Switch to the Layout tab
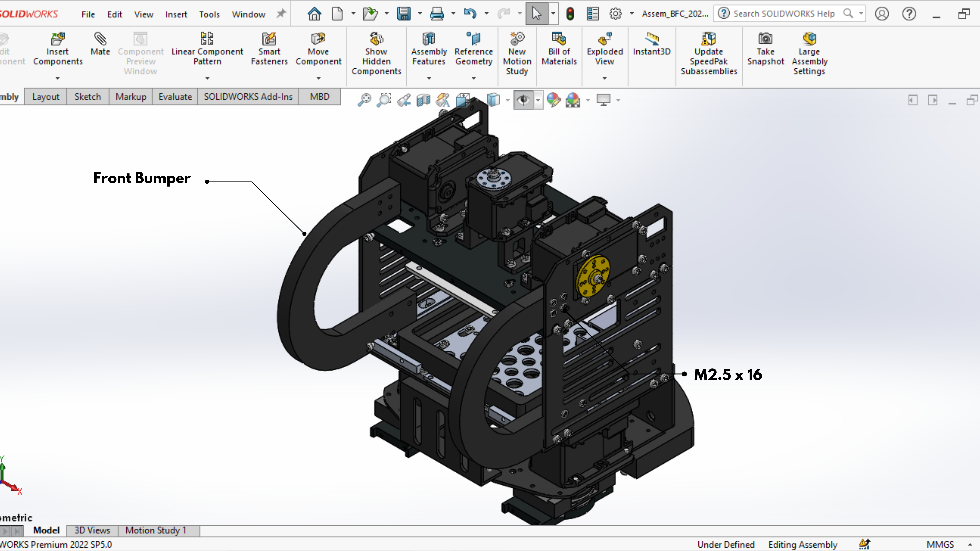The image size is (980, 551). point(46,97)
